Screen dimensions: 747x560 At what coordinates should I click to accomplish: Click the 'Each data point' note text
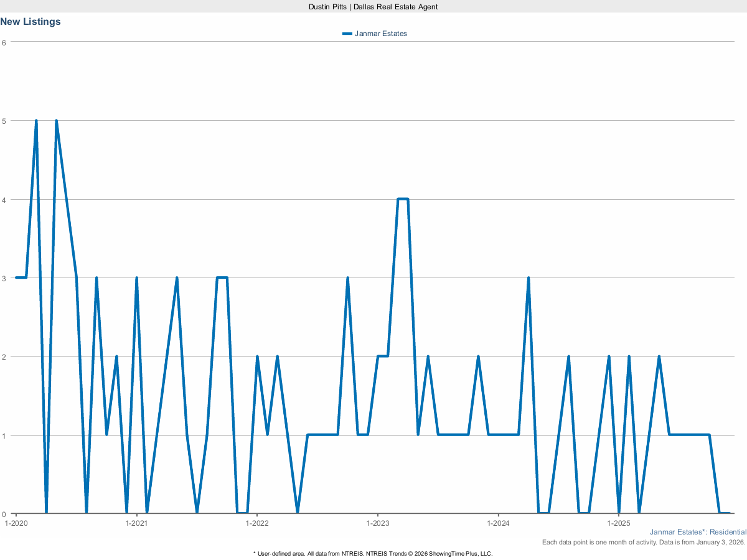click(644, 543)
